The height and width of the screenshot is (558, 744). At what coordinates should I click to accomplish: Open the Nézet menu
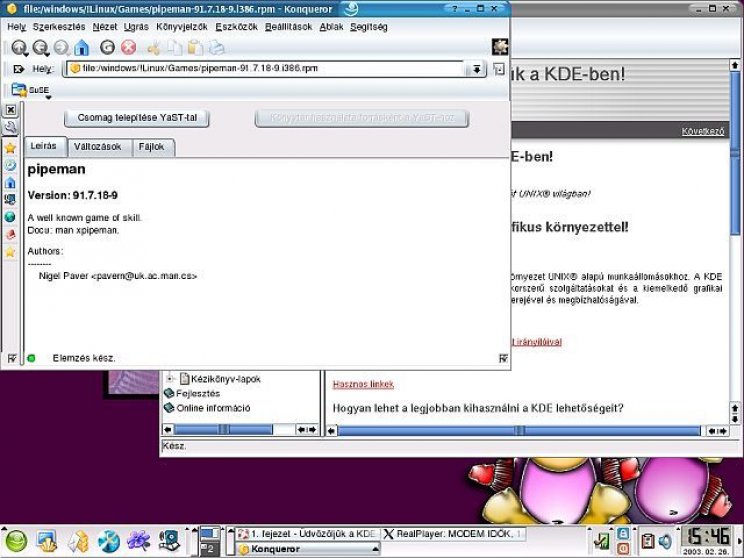click(x=105, y=27)
